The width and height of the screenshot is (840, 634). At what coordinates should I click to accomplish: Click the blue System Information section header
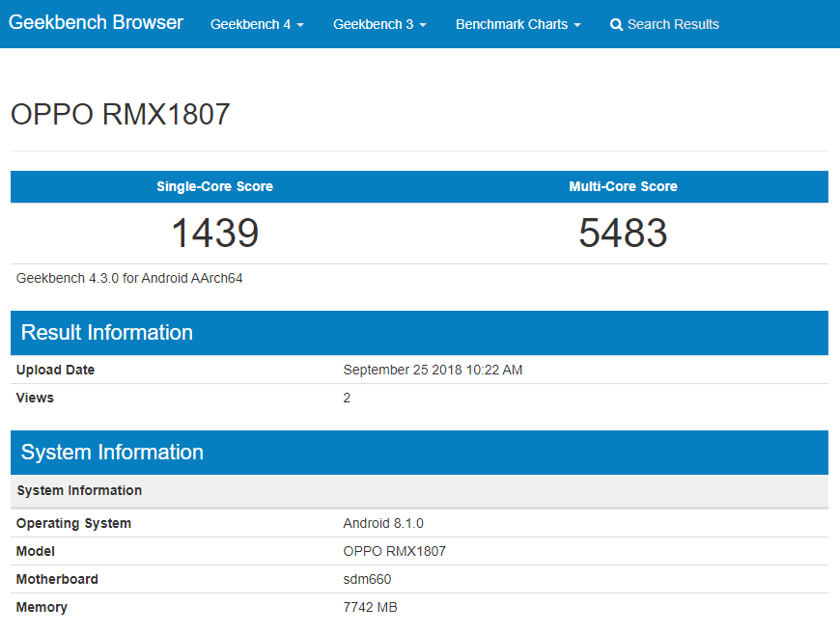tap(419, 453)
